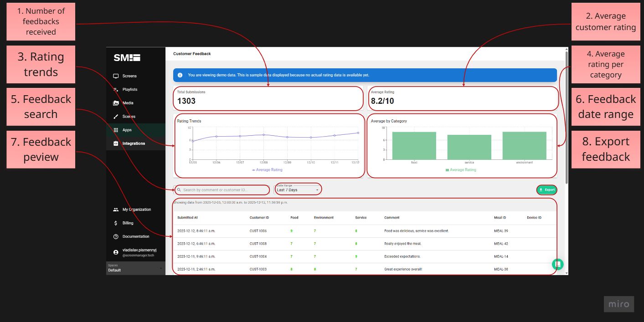The height and width of the screenshot is (322, 644).
Task: Click the search by comment or customer ID field
Action: (223, 190)
